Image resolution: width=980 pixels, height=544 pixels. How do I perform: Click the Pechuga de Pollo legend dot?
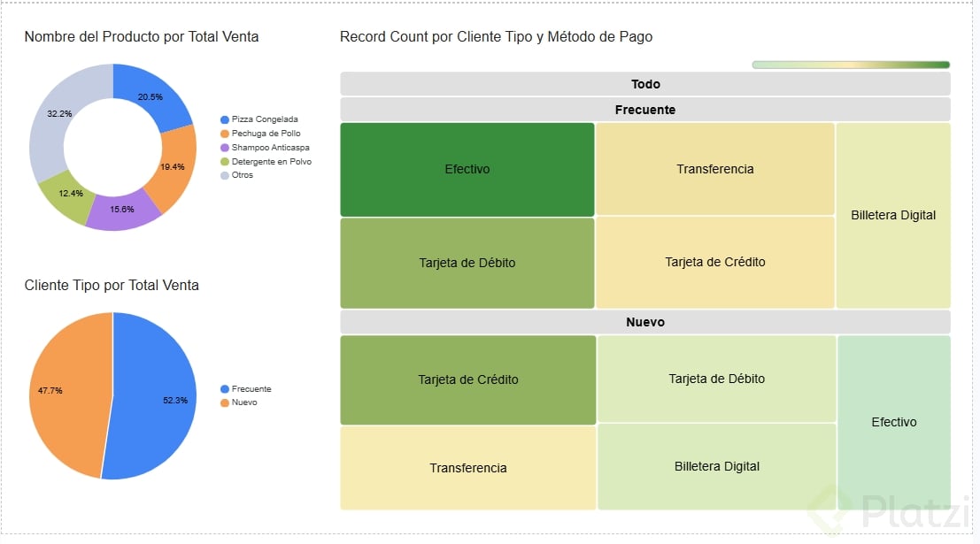pos(225,134)
